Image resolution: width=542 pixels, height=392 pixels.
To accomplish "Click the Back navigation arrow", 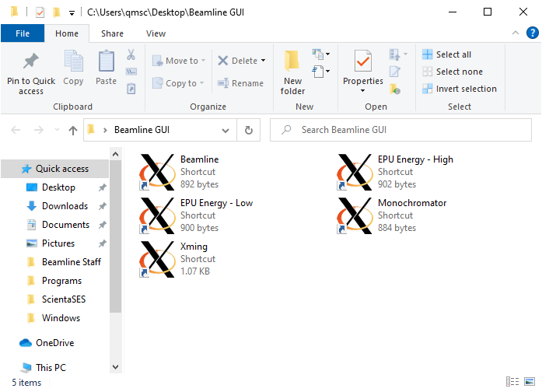I will point(16,131).
